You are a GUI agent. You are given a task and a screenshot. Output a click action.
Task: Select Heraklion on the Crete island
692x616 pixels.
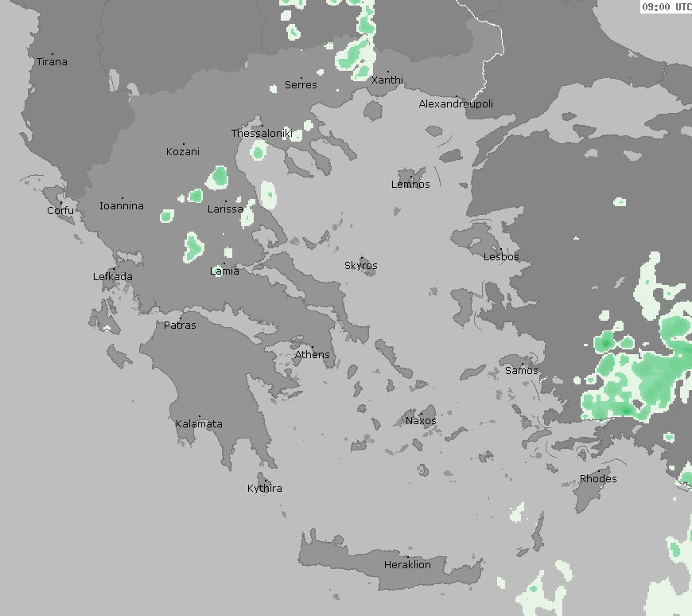tap(407, 565)
